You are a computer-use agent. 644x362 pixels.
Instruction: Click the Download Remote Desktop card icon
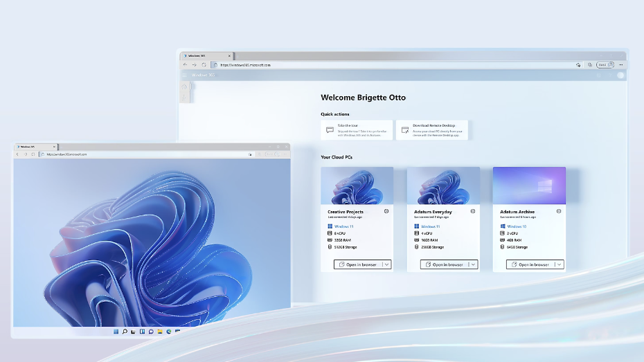405,130
